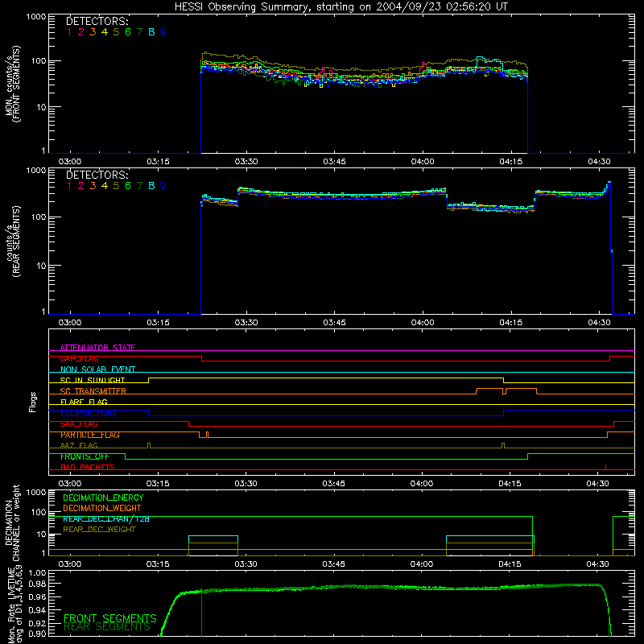644x644 pixels.
Task: Click the 1.00 y-axis value of livetime plot
Action: click(x=37, y=572)
